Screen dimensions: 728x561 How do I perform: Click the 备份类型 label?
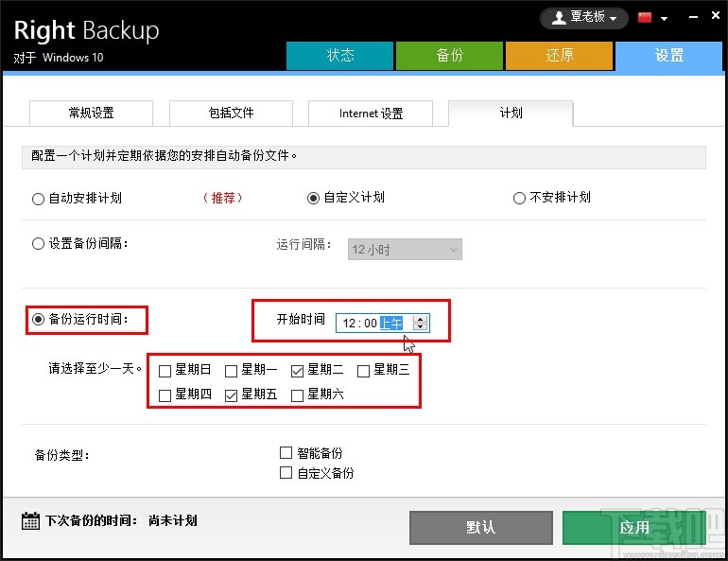(61, 455)
